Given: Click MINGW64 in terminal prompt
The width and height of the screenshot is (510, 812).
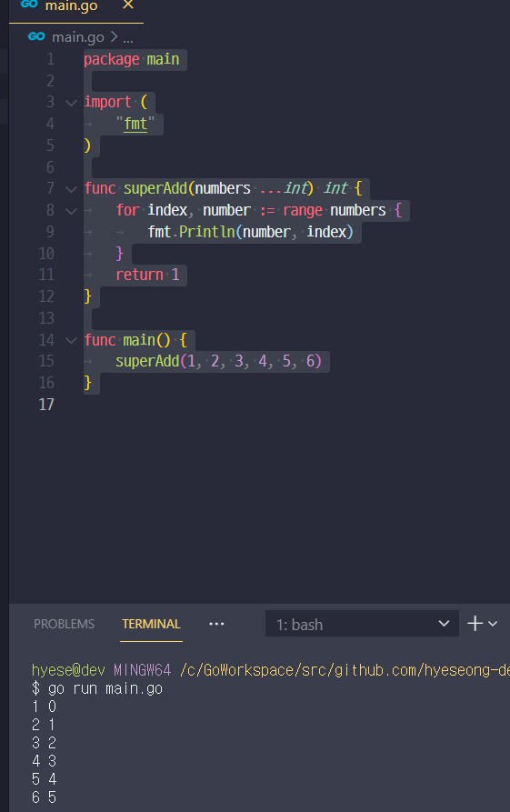Looking at the screenshot, I should coord(143,670).
